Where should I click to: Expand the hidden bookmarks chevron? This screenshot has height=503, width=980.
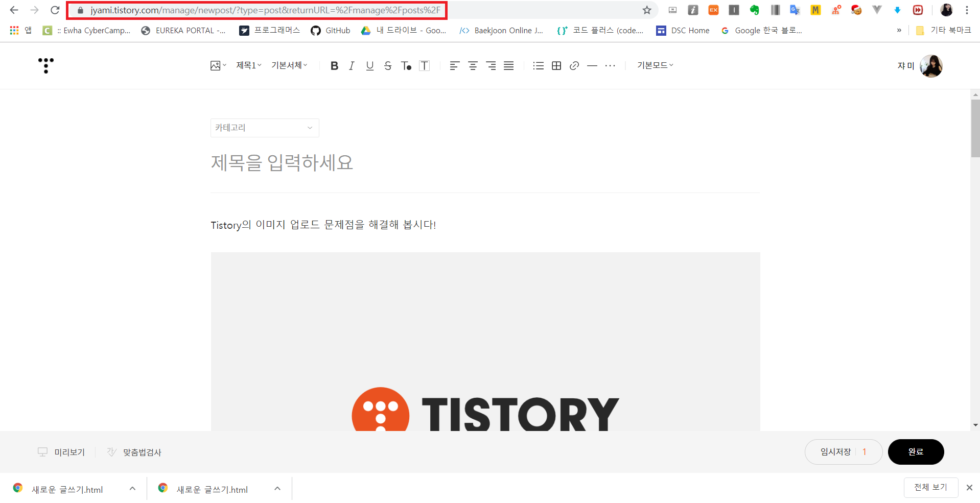coord(899,31)
